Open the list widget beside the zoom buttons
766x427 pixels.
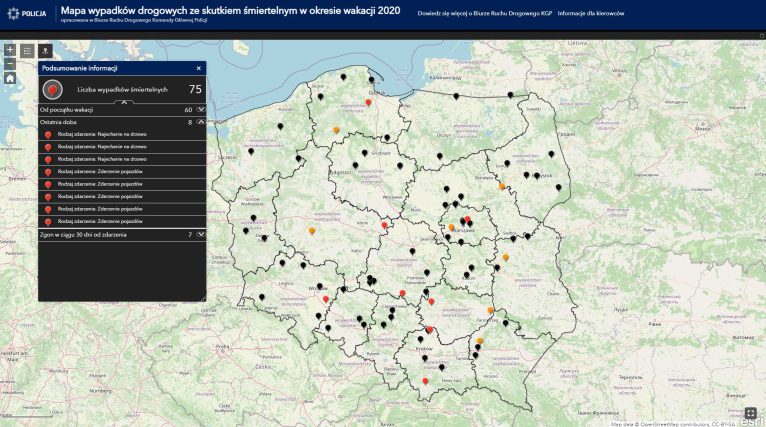(x=27, y=49)
